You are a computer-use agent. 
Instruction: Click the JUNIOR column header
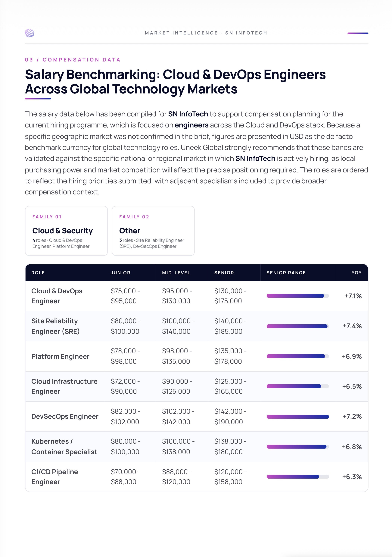(x=120, y=273)
